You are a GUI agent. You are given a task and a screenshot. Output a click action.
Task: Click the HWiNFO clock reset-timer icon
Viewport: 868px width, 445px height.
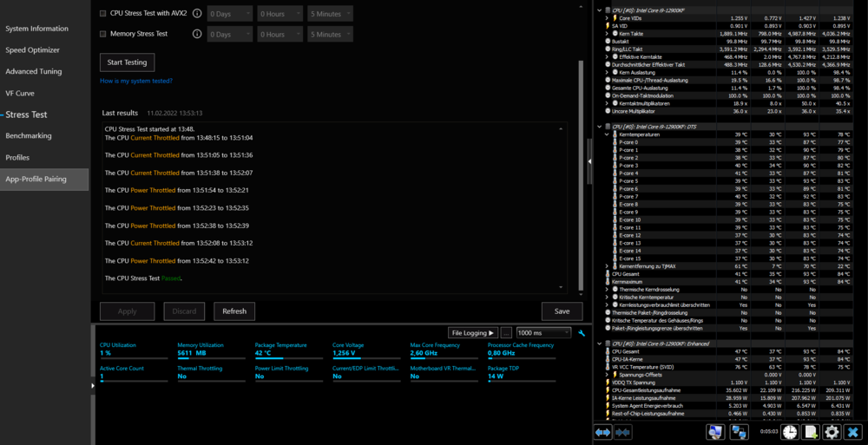(x=789, y=432)
